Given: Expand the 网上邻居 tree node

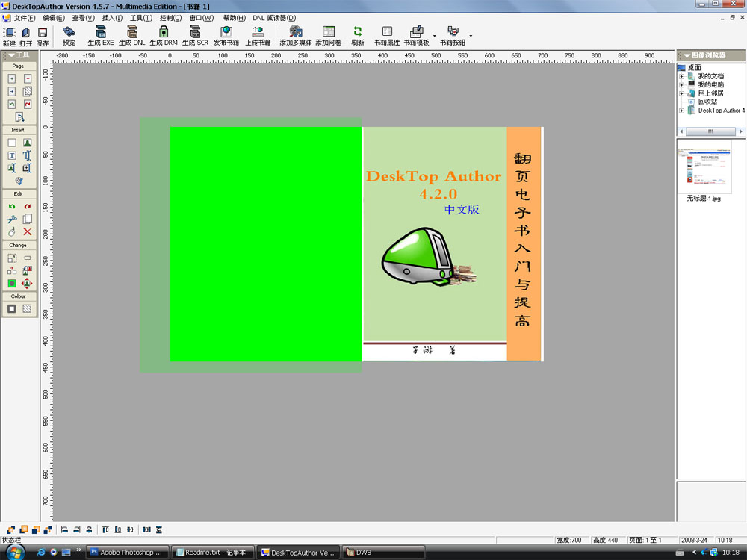Looking at the screenshot, I should click(681, 93).
